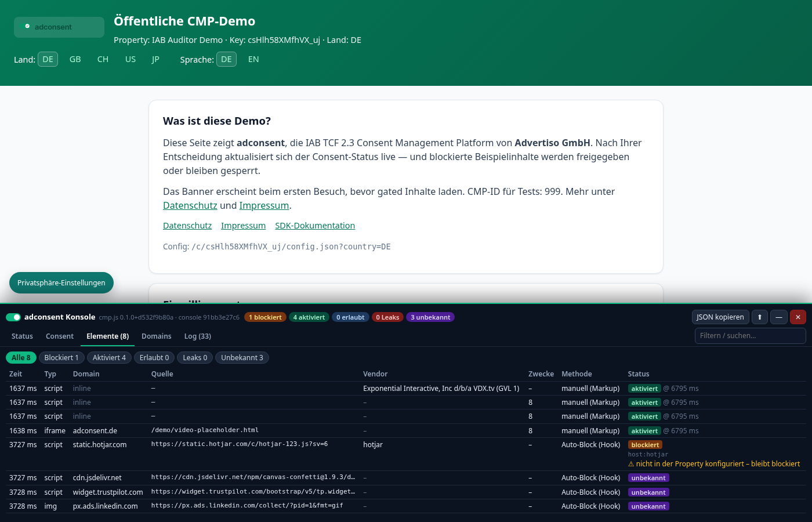Click the upward arrow dock button in console
This screenshot has width=812, height=522.
760,317
